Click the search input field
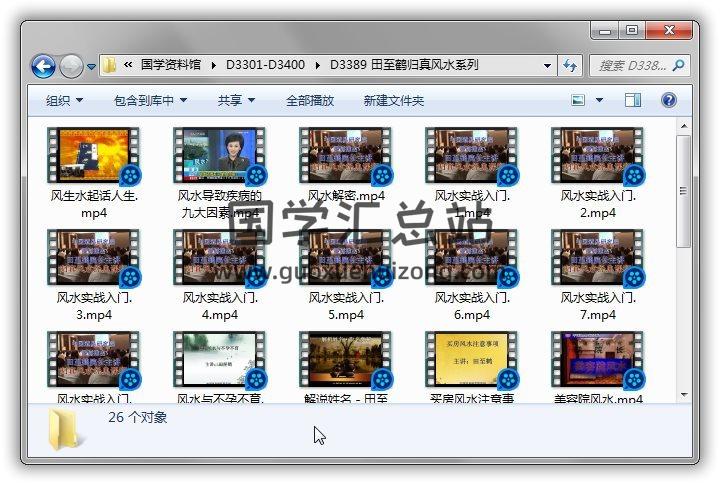 click(630, 66)
